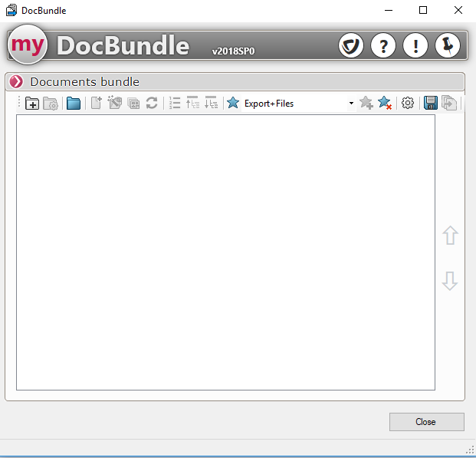The height and width of the screenshot is (458, 476).
Task: Click the exclamation mark info icon
Action: (x=415, y=46)
